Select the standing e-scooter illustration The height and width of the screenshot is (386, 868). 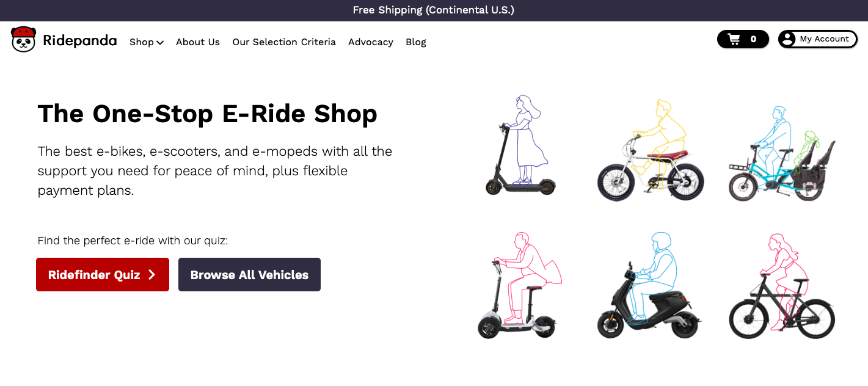pyautogui.click(x=520, y=145)
